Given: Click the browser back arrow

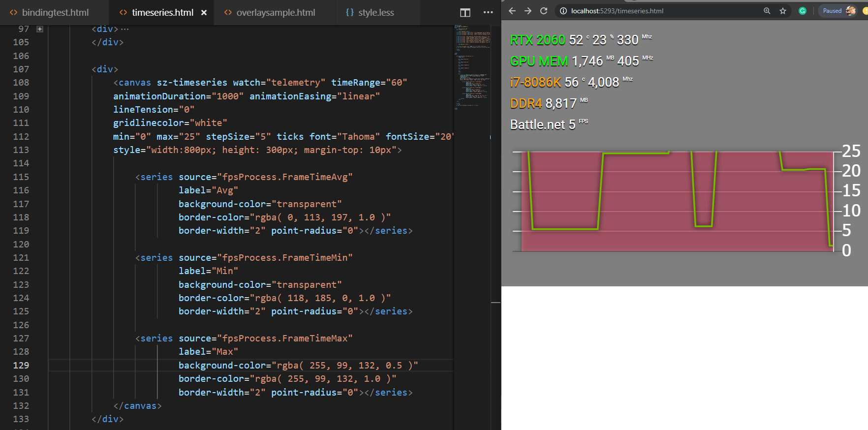Looking at the screenshot, I should 512,11.
